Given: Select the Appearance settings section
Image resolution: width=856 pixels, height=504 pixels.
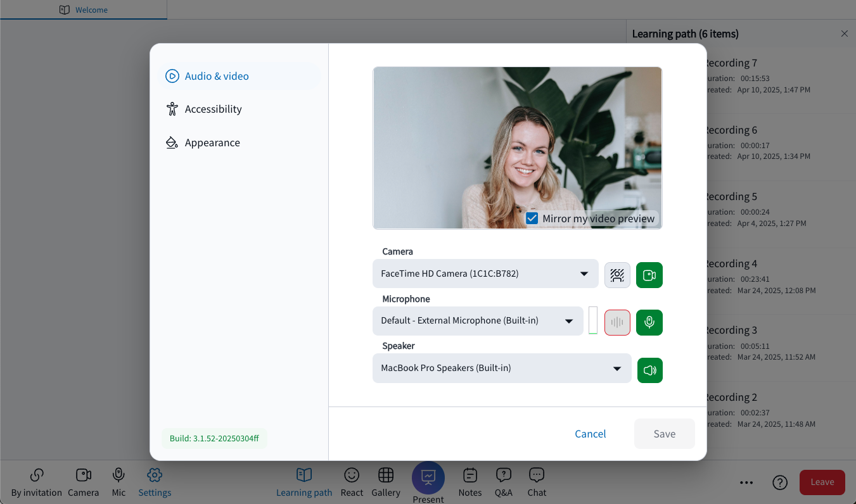Looking at the screenshot, I should [x=212, y=142].
